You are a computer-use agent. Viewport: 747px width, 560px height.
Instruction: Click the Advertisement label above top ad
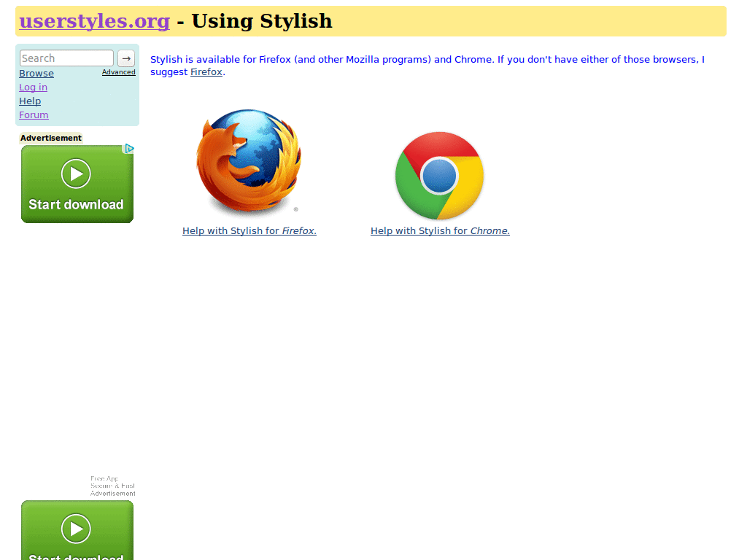(51, 138)
